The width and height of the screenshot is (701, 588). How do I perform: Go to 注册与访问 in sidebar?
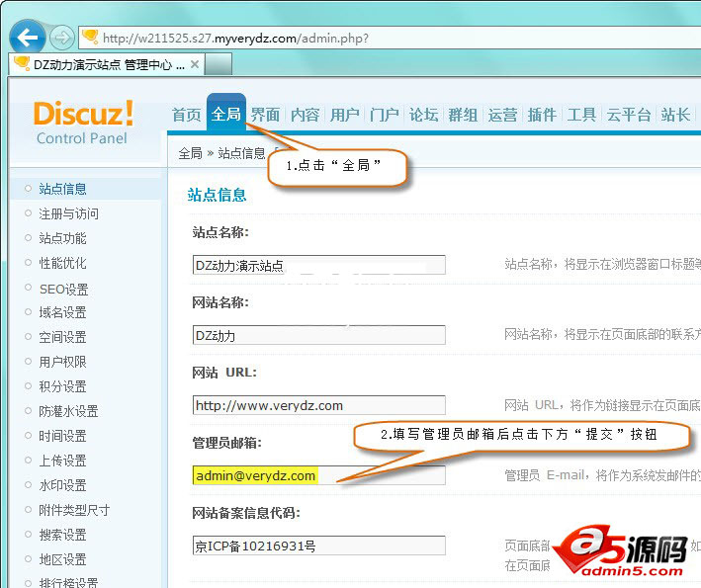tap(68, 213)
